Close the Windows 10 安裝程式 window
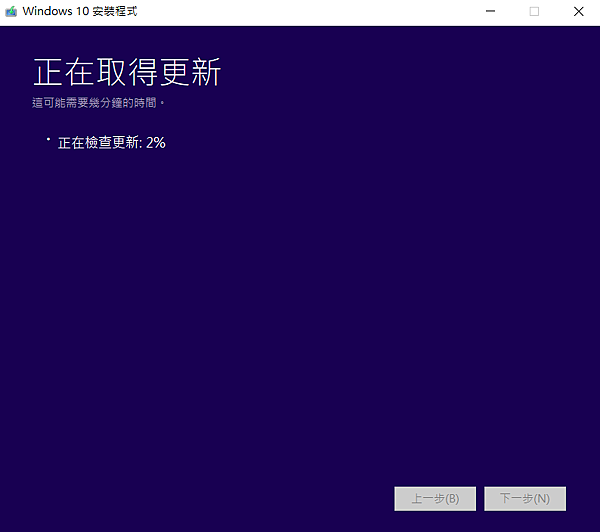The image size is (600, 532). [579, 11]
